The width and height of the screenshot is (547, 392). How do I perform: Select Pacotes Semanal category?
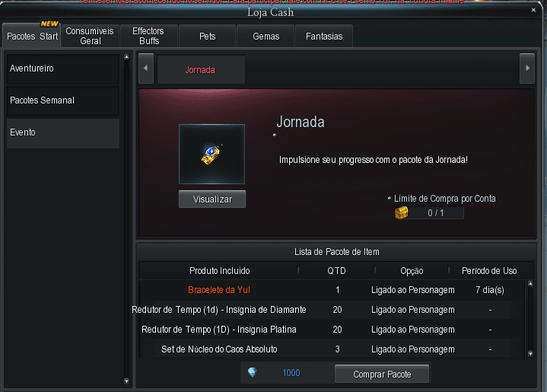(x=63, y=100)
